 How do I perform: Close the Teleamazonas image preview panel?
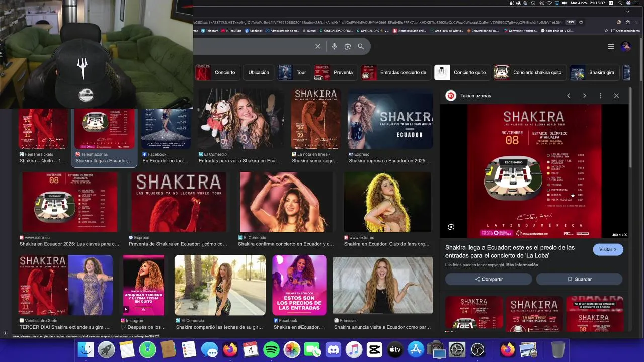(616, 96)
